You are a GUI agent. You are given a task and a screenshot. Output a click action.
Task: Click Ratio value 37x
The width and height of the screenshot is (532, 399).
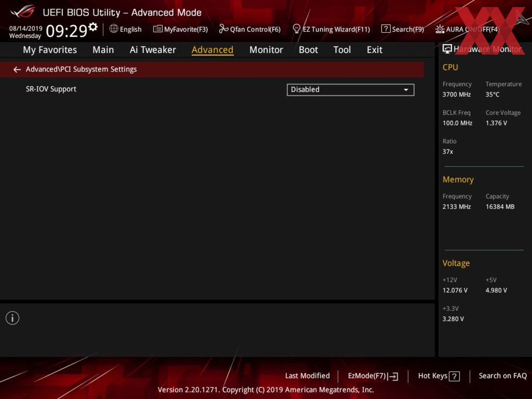coord(448,151)
